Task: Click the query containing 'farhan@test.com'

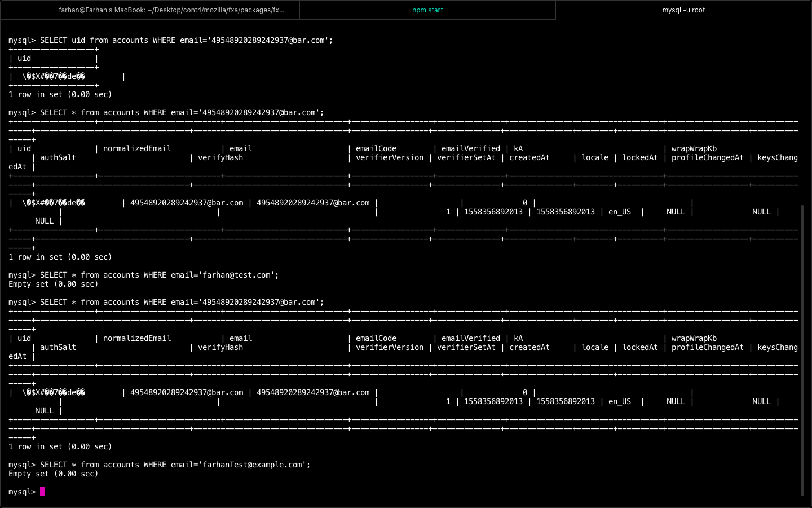Action: pyautogui.click(x=144, y=275)
